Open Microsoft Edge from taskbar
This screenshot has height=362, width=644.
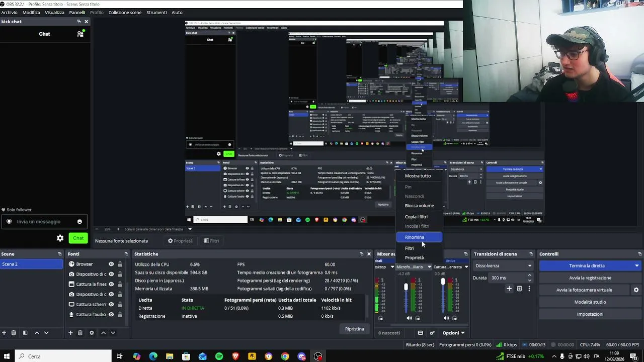[153, 356]
